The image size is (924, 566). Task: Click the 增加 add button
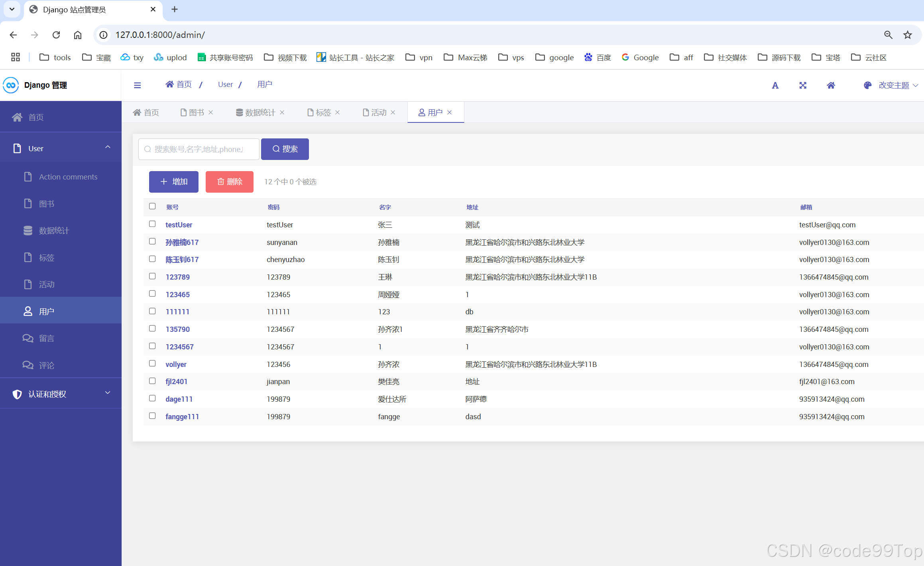[174, 182]
